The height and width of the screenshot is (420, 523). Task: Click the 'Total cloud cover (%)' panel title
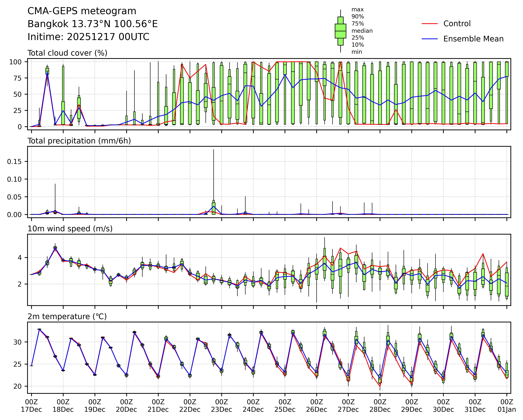67,53
